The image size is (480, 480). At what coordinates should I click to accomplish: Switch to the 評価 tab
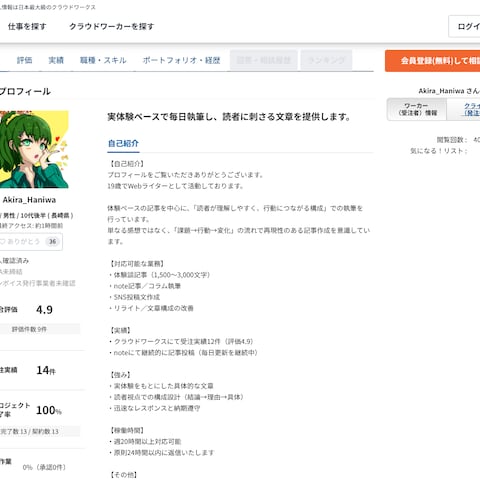coord(24,60)
